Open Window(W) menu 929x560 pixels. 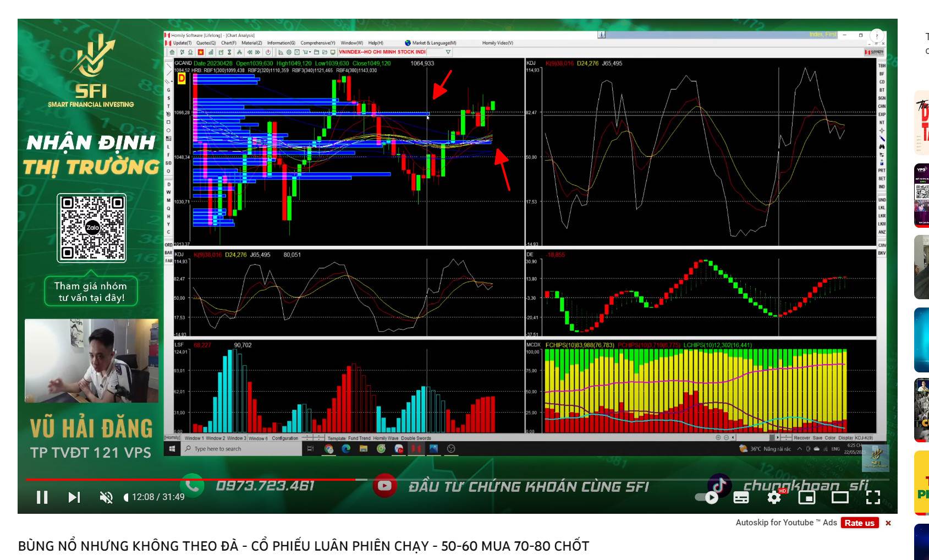click(352, 43)
